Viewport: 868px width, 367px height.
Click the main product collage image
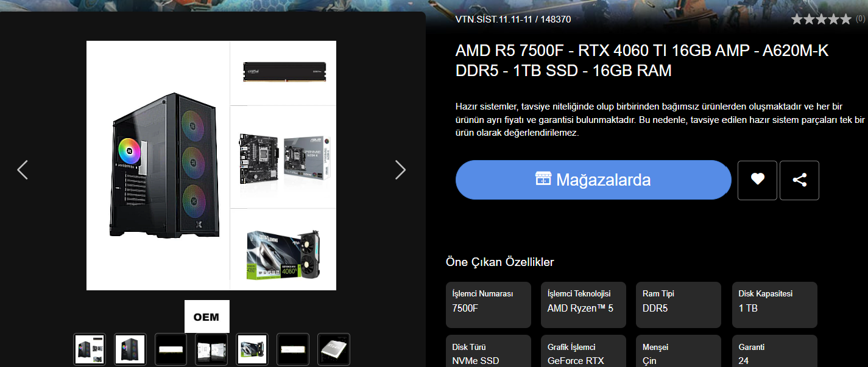pyautogui.click(x=211, y=166)
